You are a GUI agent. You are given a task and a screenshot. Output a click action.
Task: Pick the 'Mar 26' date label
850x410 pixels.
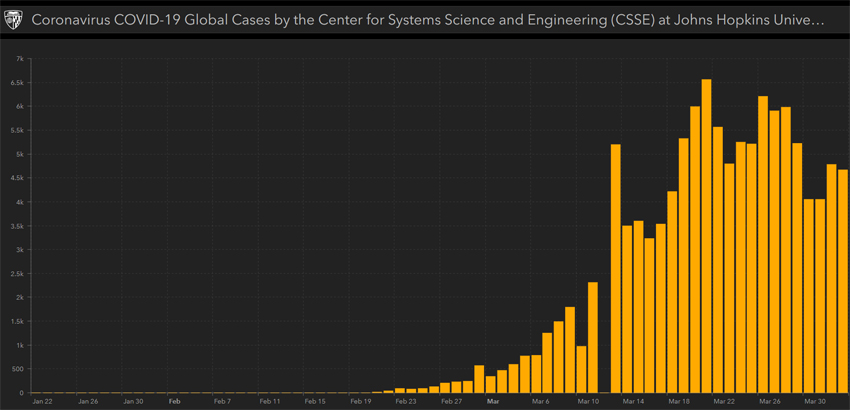[x=769, y=401]
